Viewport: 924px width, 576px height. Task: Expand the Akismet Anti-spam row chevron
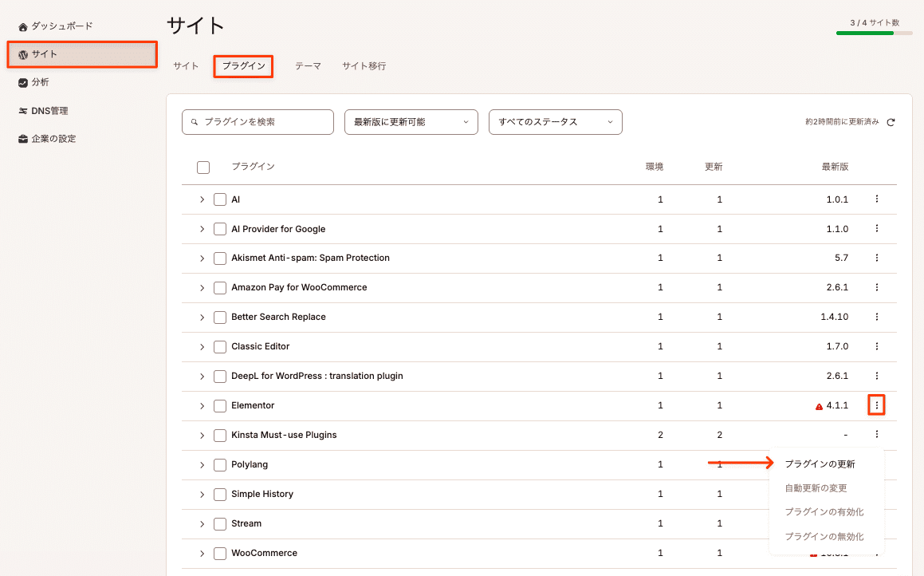tap(202, 258)
